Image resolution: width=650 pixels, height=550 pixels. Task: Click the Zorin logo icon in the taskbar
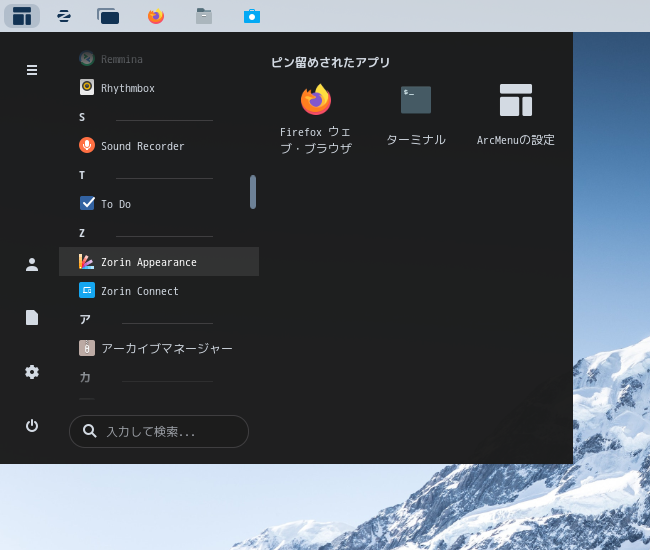pyautogui.click(x=64, y=16)
